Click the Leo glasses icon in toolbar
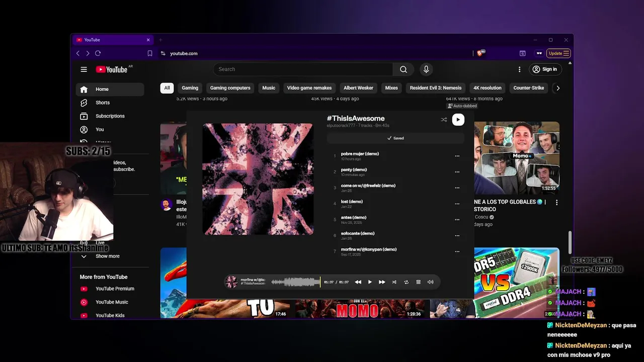Image resolution: width=644 pixels, height=362 pixels. click(x=539, y=53)
